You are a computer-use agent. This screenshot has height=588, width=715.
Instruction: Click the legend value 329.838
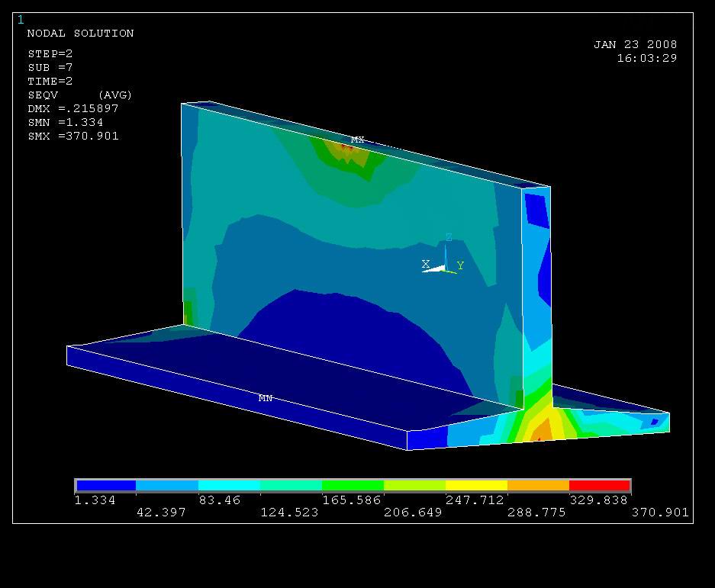[599, 500]
